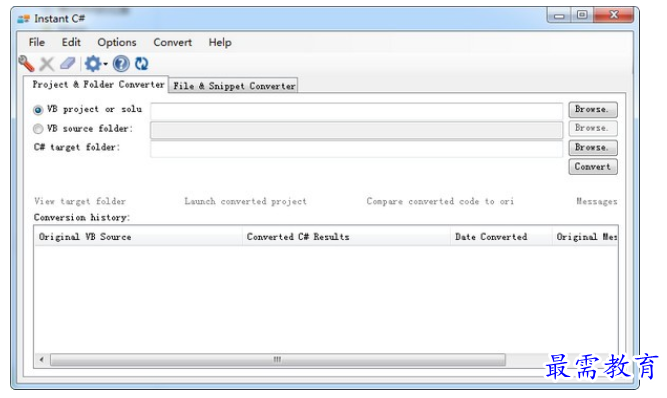The width and height of the screenshot is (667, 398).
Task: Click the VB project or solution path field
Action: 356,111
